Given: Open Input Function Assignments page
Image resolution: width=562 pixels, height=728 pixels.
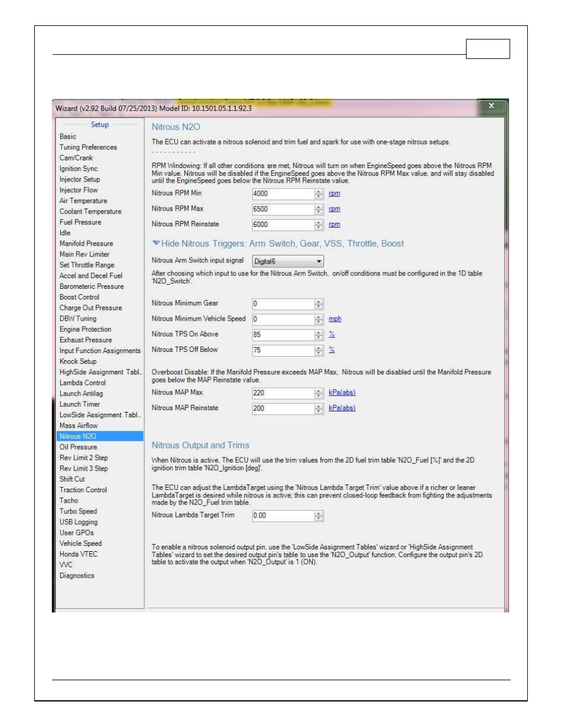Looking at the screenshot, I should coord(100,351).
